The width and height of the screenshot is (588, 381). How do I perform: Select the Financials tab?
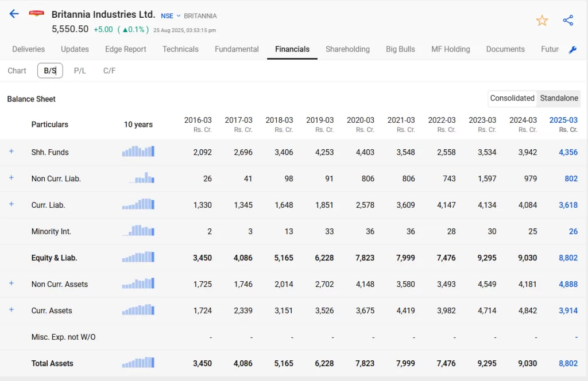pos(292,49)
